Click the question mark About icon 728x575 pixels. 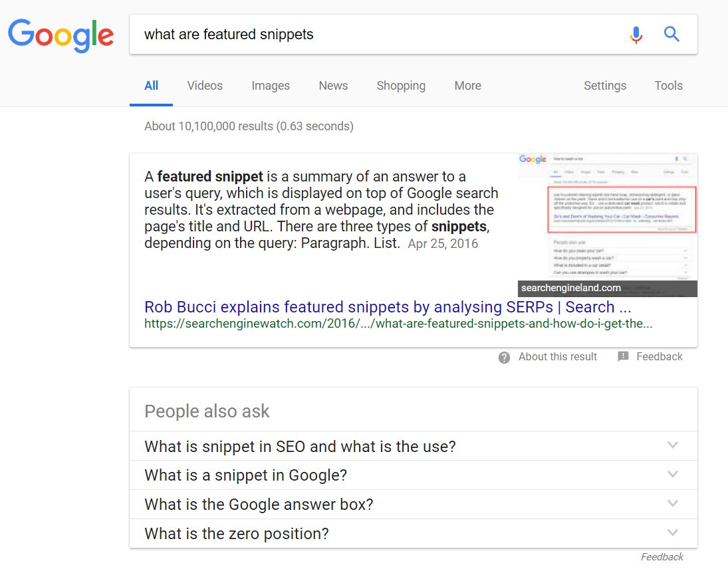tap(504, 358)
